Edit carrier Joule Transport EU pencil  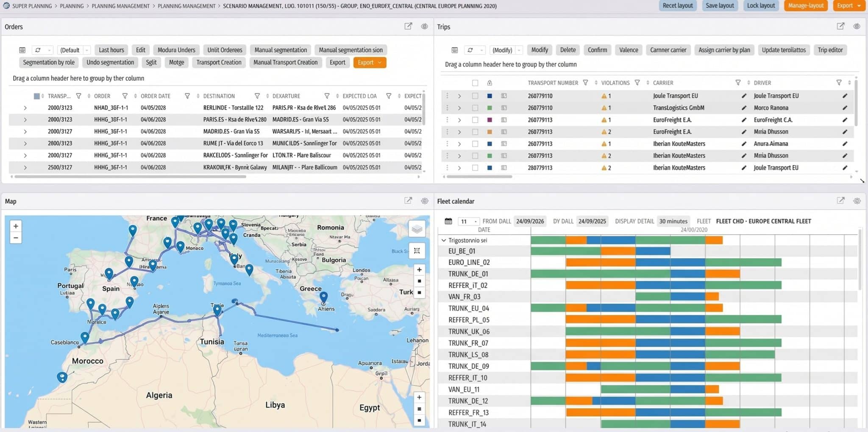[x=744, y=96]
